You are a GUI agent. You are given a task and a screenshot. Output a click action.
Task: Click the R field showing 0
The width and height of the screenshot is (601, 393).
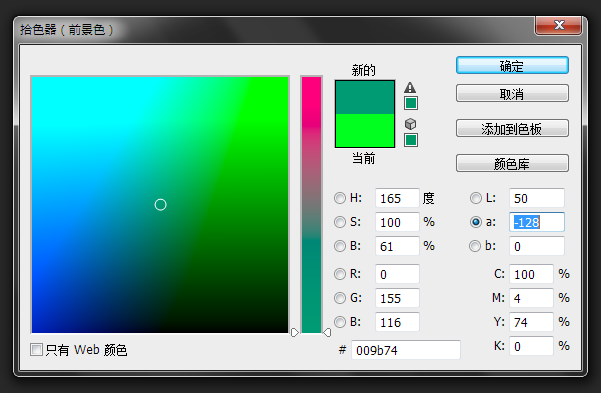coord(397,274)
